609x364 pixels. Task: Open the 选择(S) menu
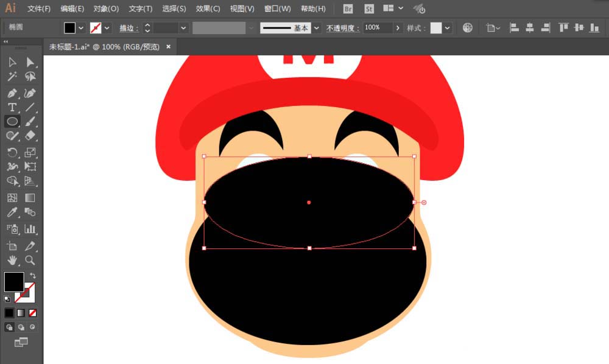tap(174, 9)
